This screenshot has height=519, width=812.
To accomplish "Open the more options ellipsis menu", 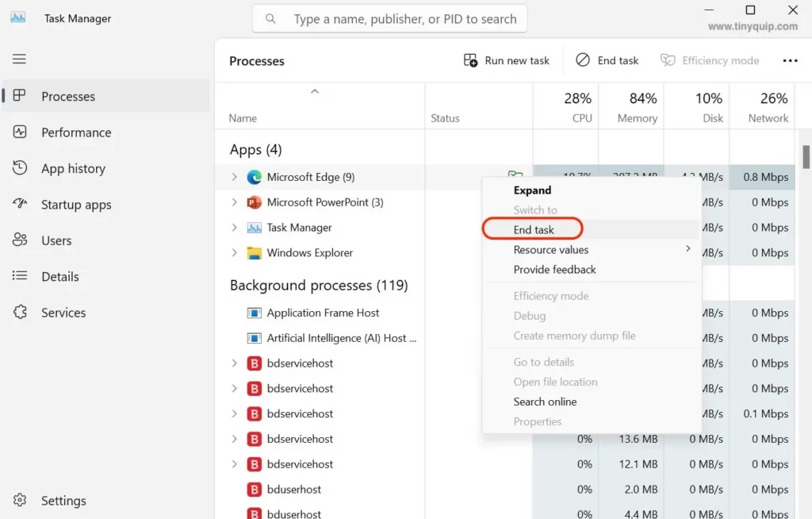I will 790,60.
